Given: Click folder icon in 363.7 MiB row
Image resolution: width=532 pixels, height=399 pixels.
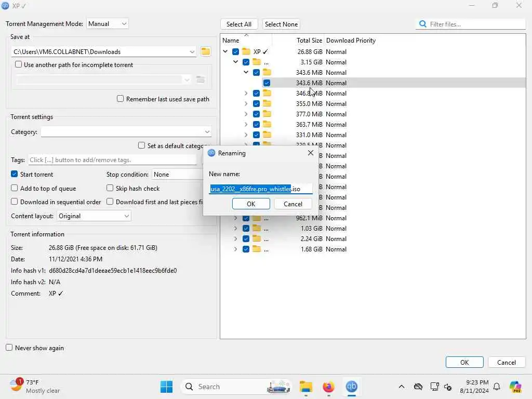Looking at the screenshot, I should click(x=267, y=124).
